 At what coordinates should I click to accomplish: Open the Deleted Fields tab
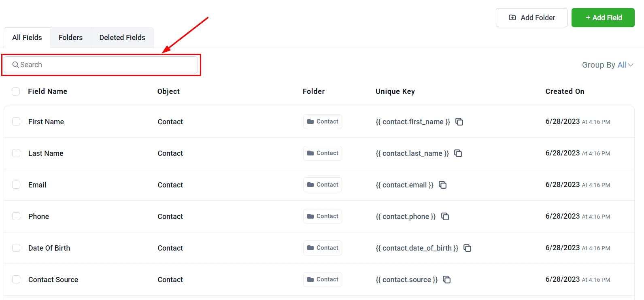tap(122, 38)
